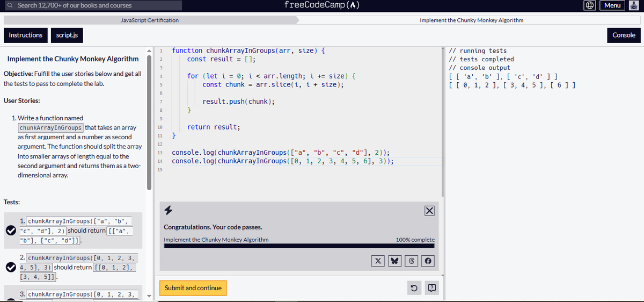644x302 pixels.
Task: Click test 2 description text
Action: coord(78,267)
